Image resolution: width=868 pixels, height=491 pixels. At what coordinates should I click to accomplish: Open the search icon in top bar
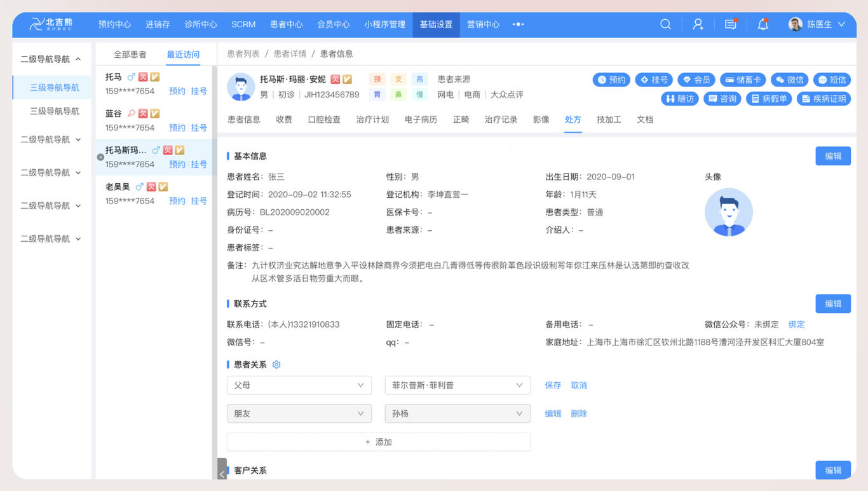click(x=665, y=24)
